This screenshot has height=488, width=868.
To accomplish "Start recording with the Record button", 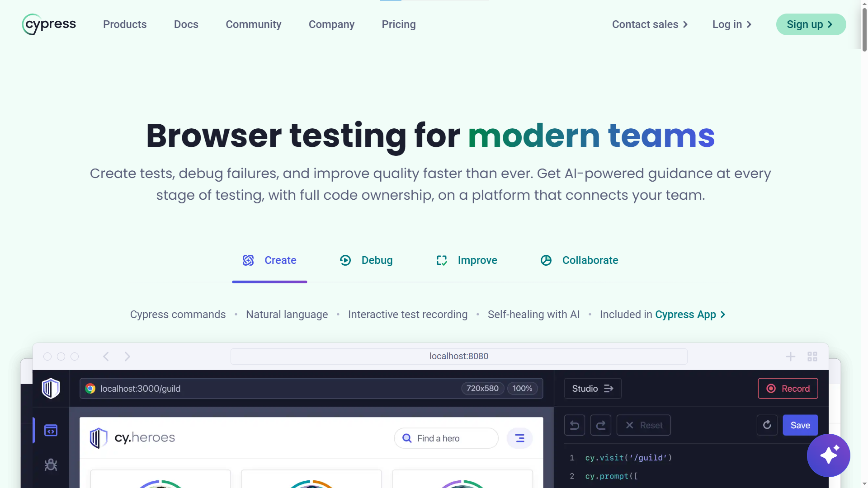I will pyautogui.click(x=788, y=389).
